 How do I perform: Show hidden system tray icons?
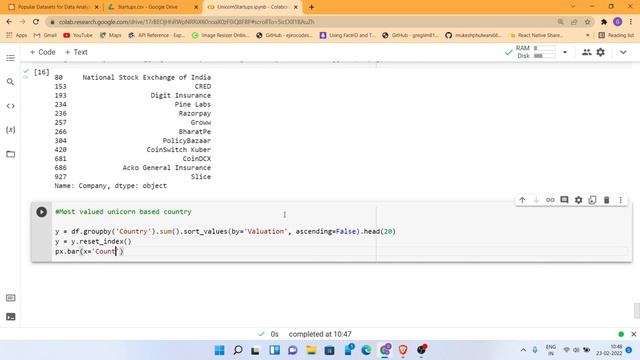[523, 350]
